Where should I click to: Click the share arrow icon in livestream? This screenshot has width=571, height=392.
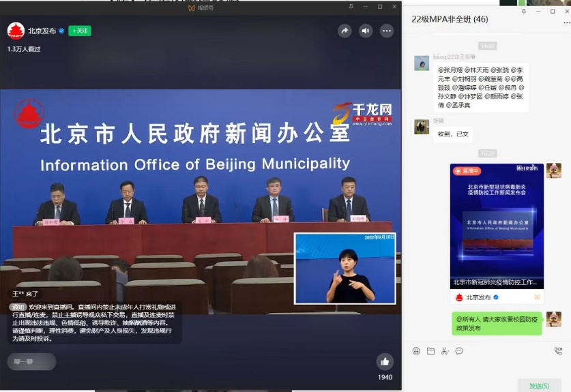pos(345,31)
